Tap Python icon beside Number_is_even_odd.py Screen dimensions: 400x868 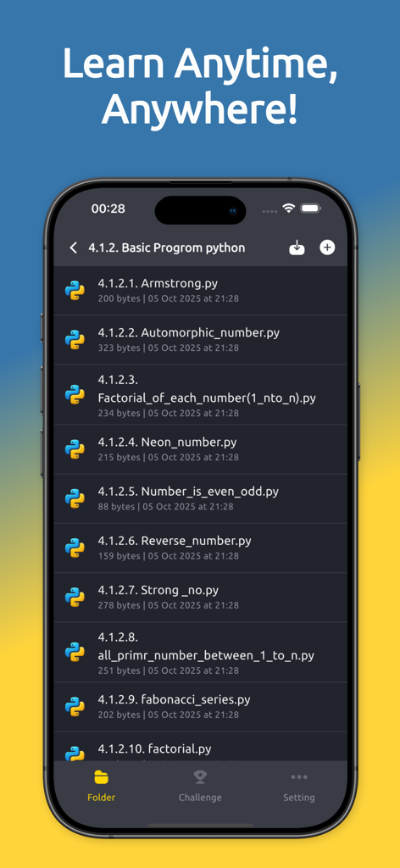(x=75, y=498)
